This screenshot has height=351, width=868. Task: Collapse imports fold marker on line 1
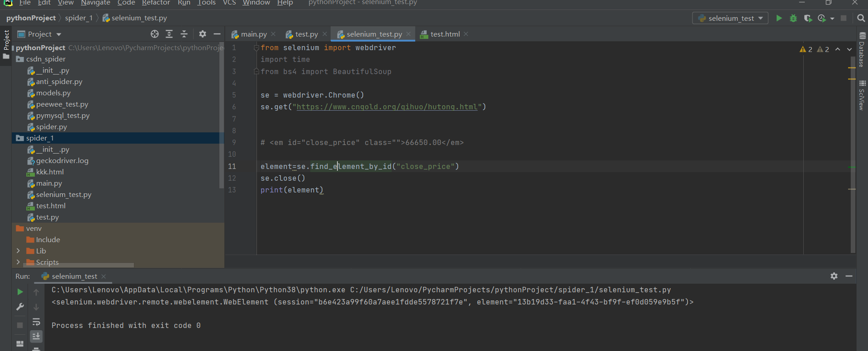point(256,47)
